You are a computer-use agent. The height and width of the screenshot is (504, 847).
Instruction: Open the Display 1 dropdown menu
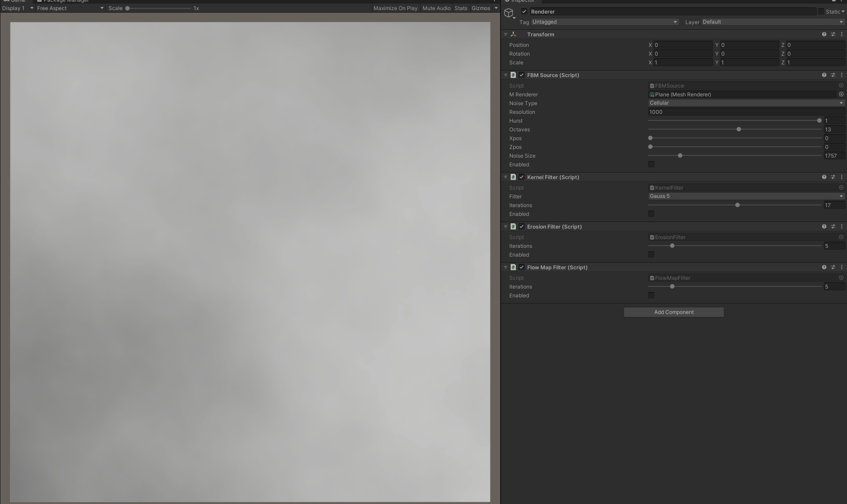pos(18,8)
